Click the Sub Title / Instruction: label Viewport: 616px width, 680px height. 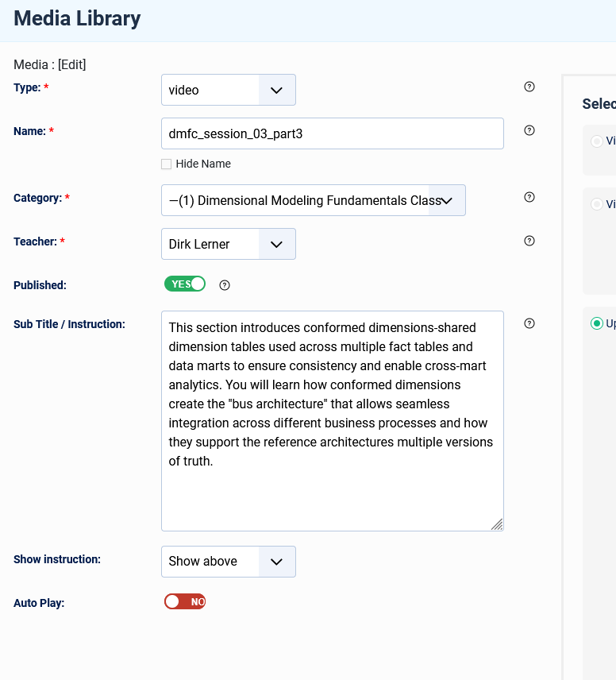(69, 324)
